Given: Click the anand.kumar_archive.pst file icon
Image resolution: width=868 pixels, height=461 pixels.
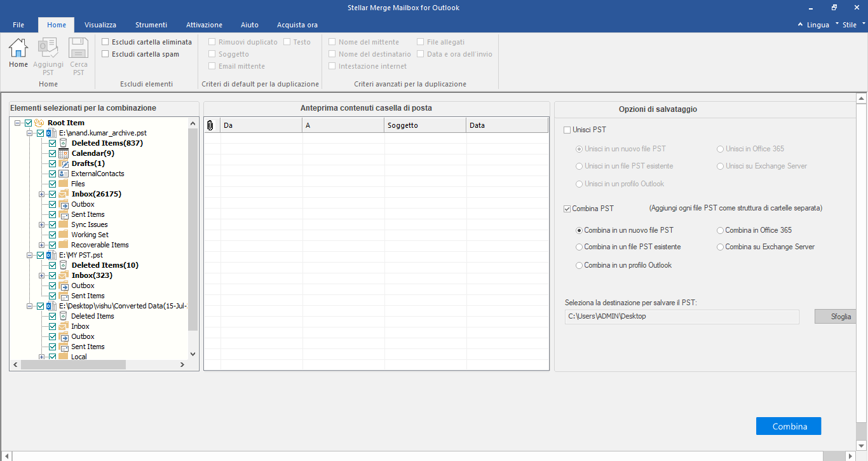Looking at the screenshot, I should coord(51,133).
